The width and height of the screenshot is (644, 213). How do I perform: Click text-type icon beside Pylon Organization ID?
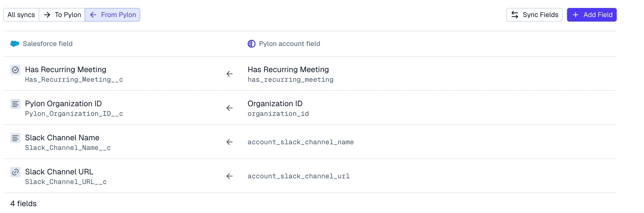[x=15, y=104]
